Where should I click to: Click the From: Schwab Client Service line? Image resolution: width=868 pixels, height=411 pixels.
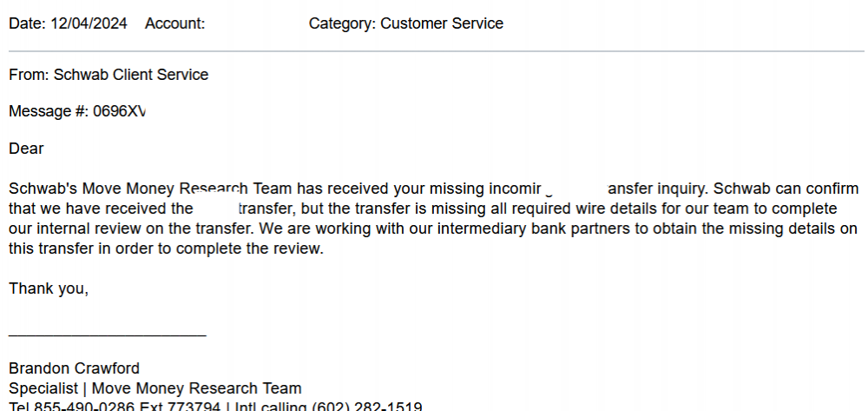coord(108,75)
